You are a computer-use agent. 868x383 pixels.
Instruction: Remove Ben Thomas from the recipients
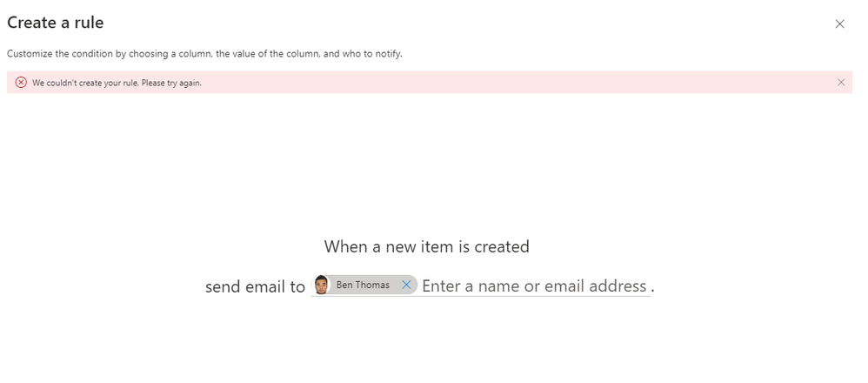tap(406, 286)
